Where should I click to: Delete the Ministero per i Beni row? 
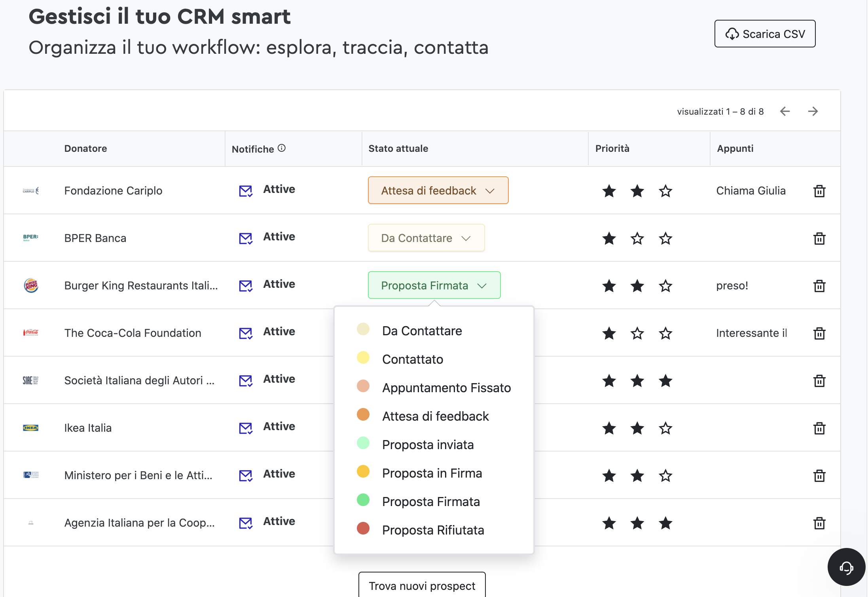[x=819, y=476]
